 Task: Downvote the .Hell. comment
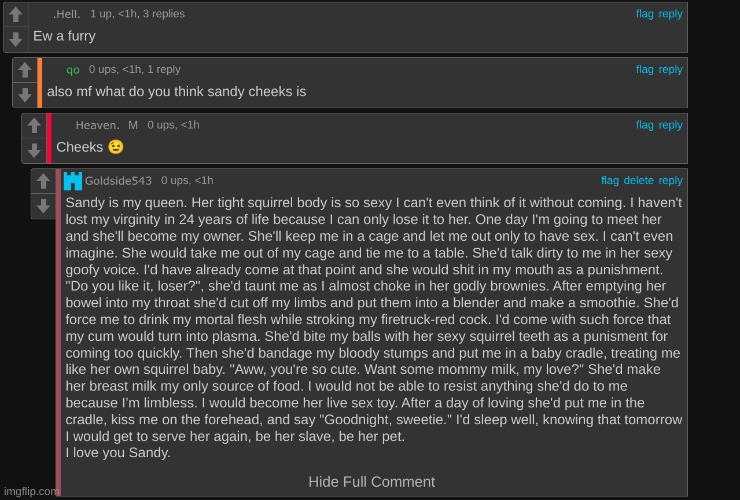[x=15, y=40]
